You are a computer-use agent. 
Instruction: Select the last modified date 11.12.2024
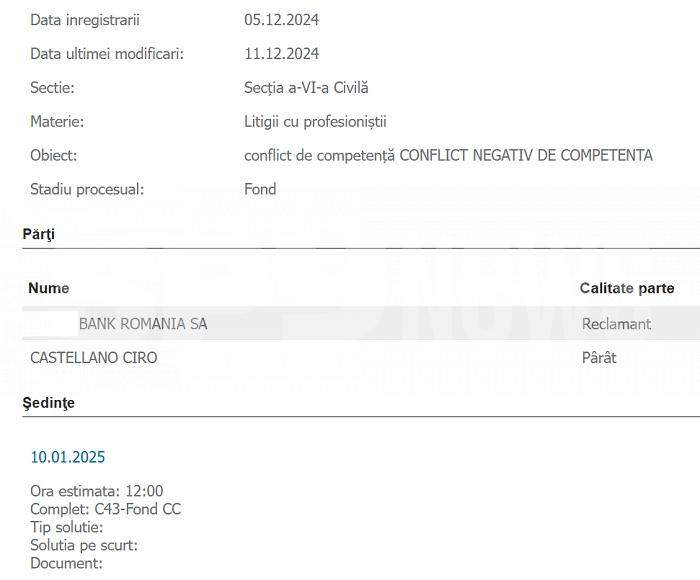pyautogui.click(x=281, y=54)
